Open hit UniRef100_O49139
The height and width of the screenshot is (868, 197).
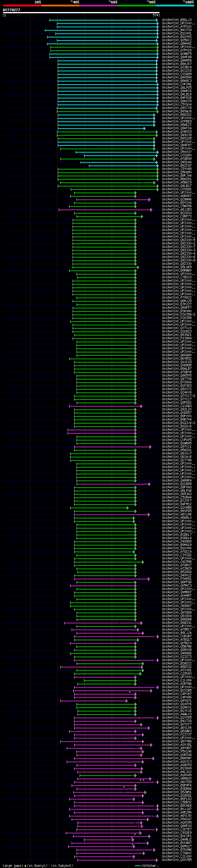coord(177,135)
